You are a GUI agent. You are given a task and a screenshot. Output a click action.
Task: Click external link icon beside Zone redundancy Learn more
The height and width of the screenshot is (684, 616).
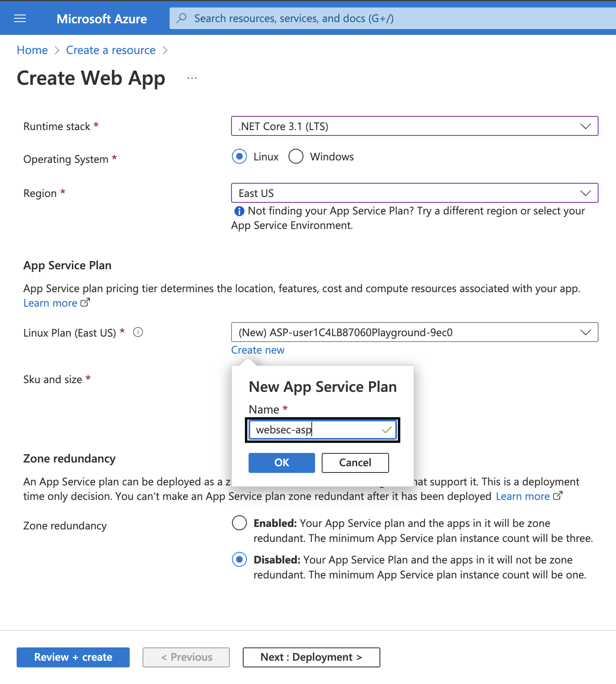pyautogui.click(x=558, y=496)
